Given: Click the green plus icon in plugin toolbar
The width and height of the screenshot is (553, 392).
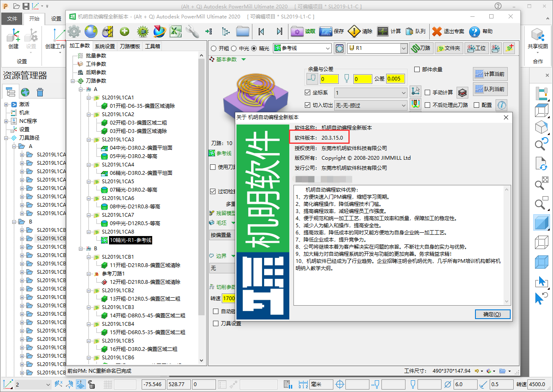Looking at the screenshot, I should [x=125, y=31].
